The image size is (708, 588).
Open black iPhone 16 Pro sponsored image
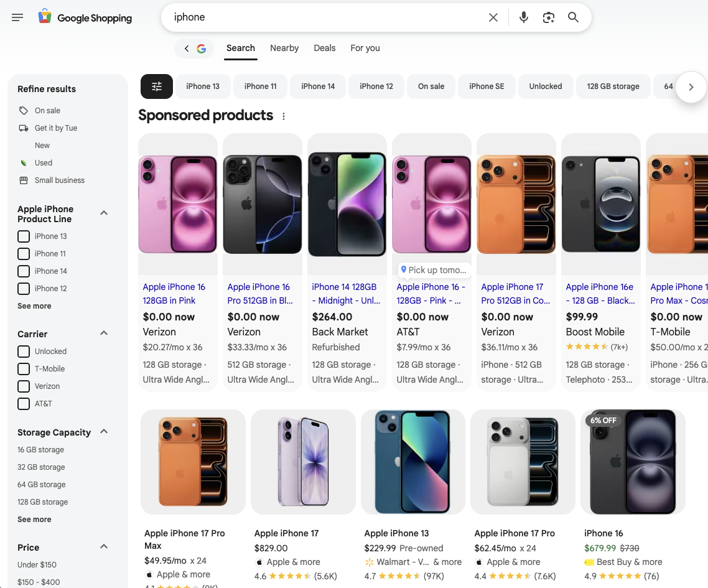click(263, 204)
